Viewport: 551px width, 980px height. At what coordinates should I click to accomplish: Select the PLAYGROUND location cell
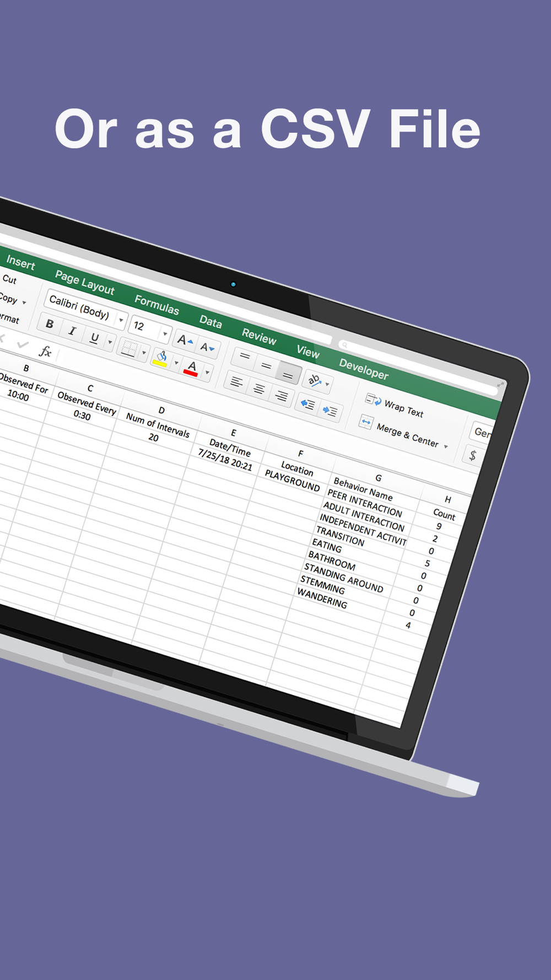[292, 481]
